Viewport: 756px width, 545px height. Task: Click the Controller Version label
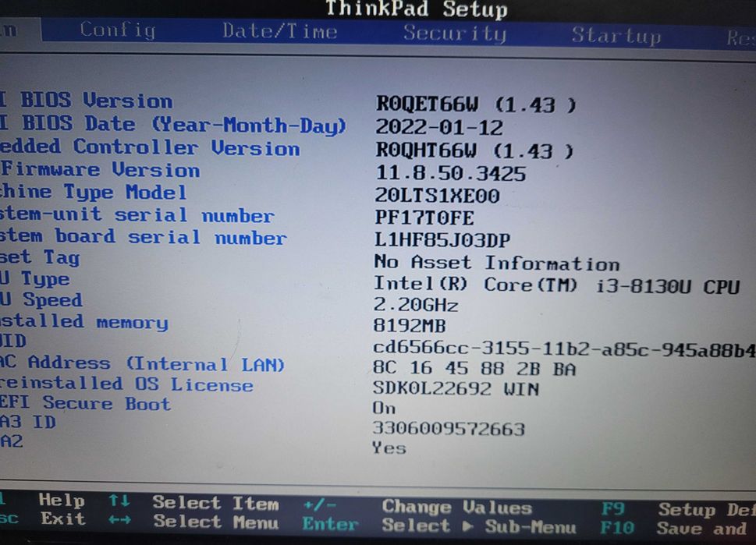click(150, 147)
